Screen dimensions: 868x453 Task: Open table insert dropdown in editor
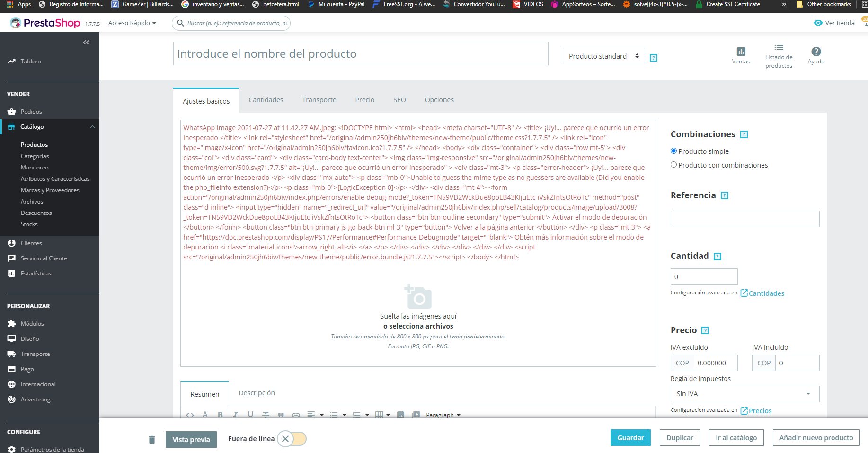pos(382,415)
